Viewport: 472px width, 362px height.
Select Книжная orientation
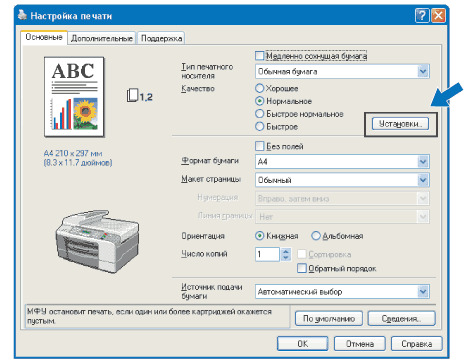click(259, 236)
